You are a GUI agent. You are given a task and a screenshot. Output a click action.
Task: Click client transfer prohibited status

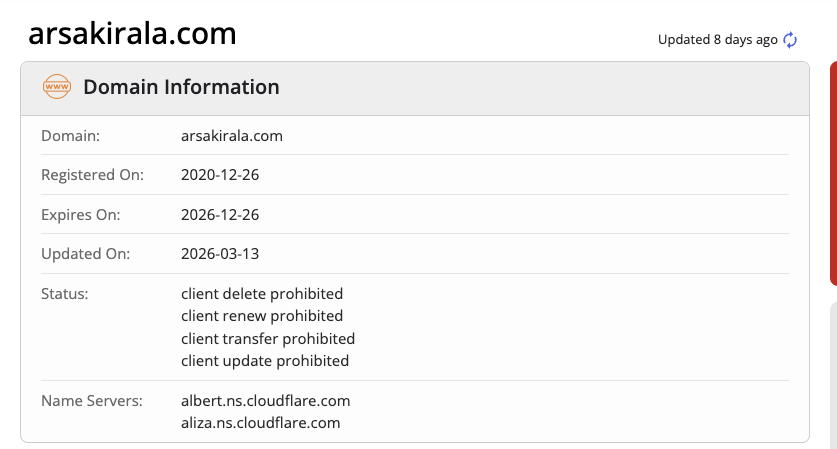pos(268,338)
